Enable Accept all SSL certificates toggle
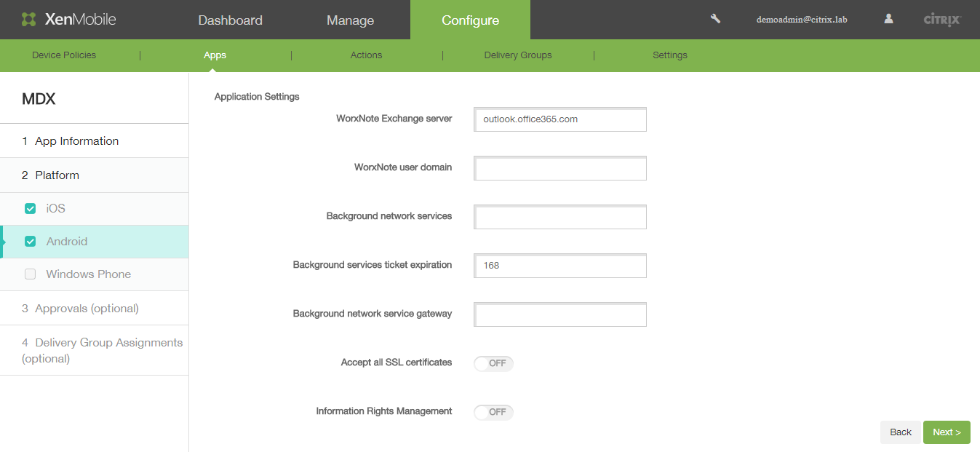 (x=493, y=363)
